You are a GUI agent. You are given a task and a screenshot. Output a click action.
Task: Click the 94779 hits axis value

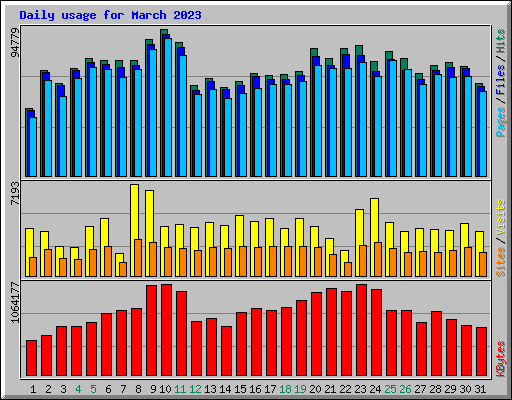[x=15, y=42]
